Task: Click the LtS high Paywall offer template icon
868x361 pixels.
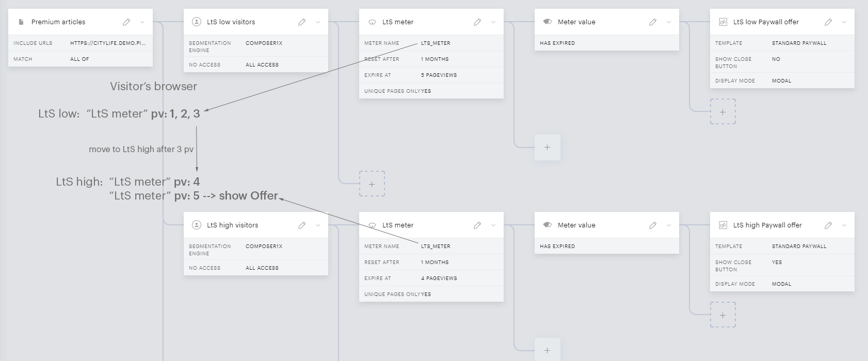Action: tap(723, 225)
